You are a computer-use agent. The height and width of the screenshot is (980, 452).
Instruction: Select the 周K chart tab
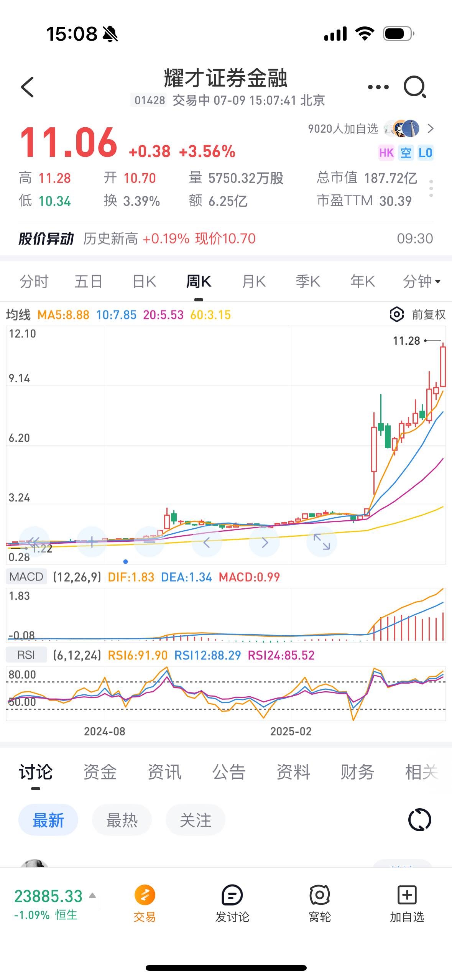tap(199, 281)
